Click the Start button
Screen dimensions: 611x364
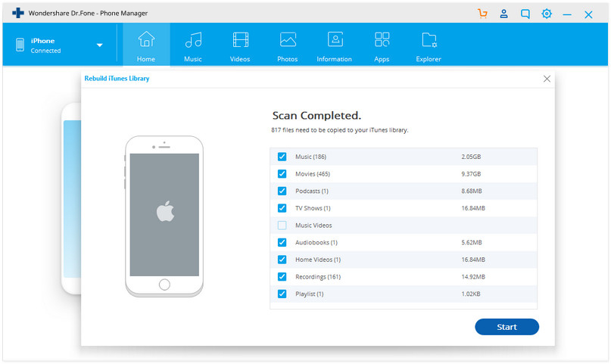[507, 327]
